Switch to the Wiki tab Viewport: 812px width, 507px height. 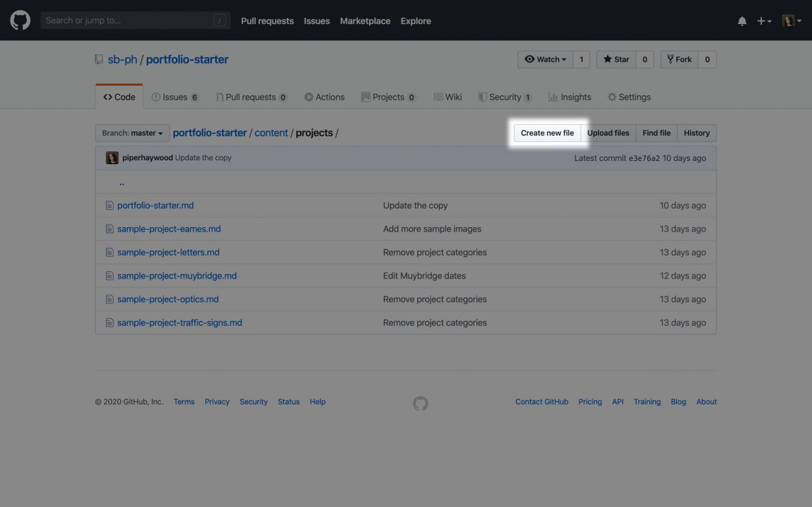point(448,97)
